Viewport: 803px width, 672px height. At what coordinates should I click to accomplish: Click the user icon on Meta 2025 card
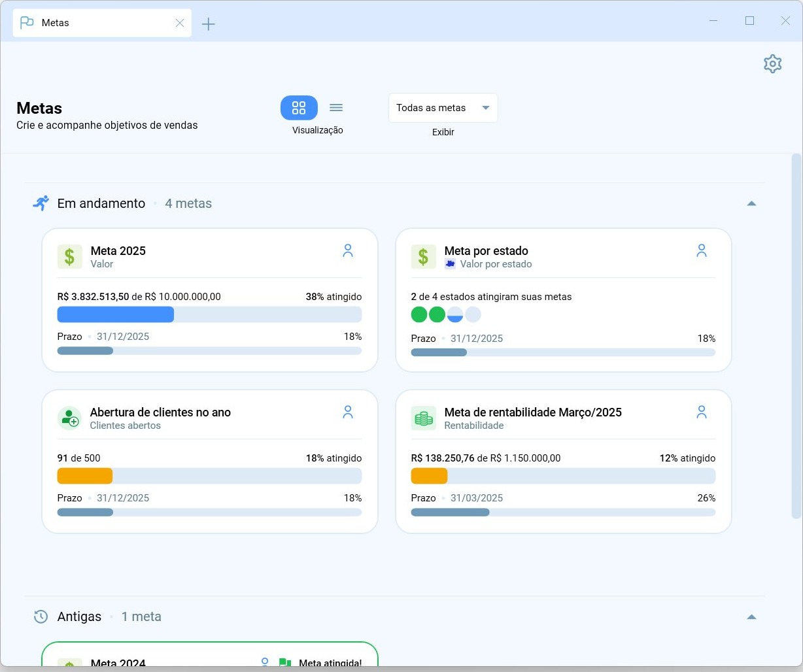click(x=348, y=250)
